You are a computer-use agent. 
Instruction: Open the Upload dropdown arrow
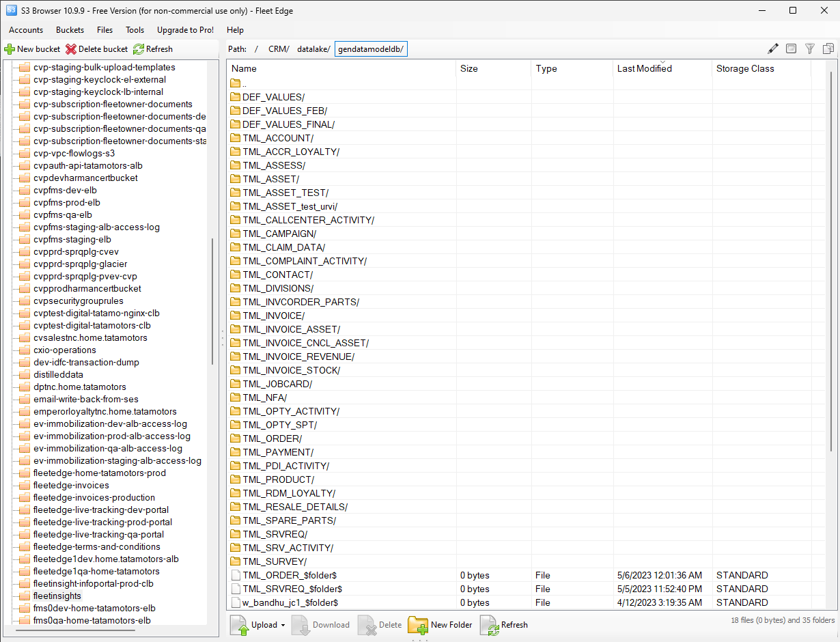click(283, 625)
